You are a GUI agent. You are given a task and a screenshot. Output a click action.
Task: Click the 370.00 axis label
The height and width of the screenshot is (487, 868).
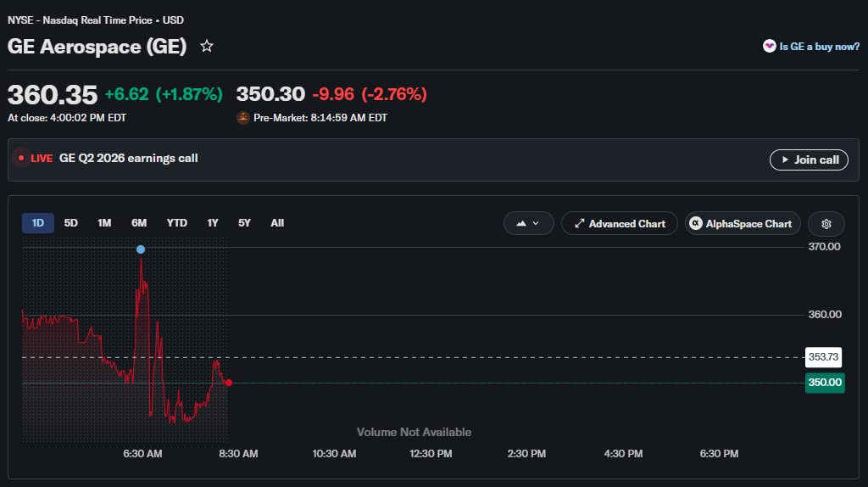click(x=824, y=247)
